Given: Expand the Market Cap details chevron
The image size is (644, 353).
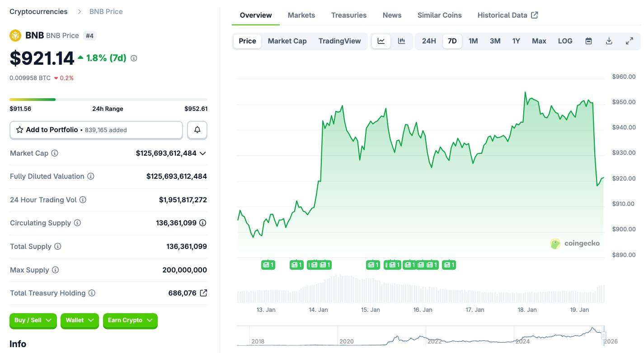Looking at the screenshot, I should pos(202,153).
